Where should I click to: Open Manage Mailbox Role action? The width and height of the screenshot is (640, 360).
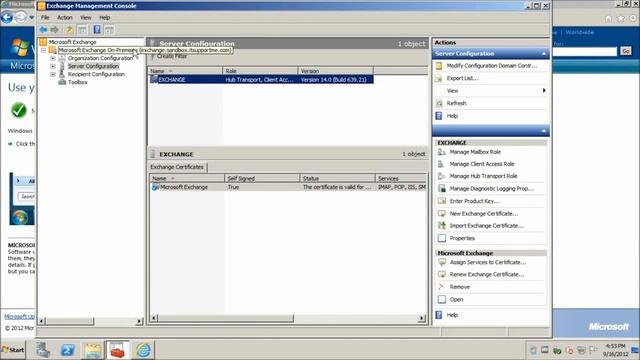point(475,152)
